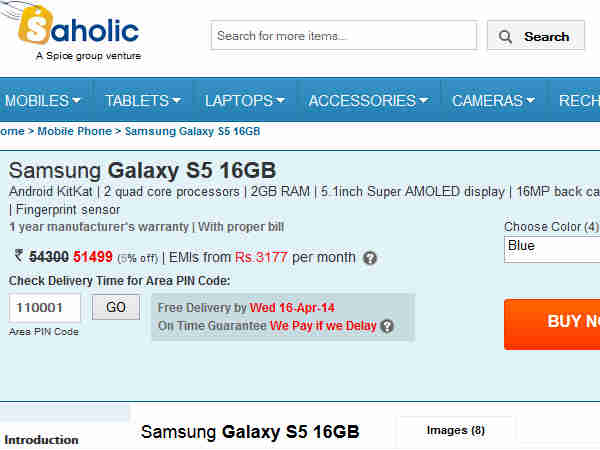Click the magnifier icon in Search button
600x450 pixels.
pyautogui.click(x=505, y=37)
